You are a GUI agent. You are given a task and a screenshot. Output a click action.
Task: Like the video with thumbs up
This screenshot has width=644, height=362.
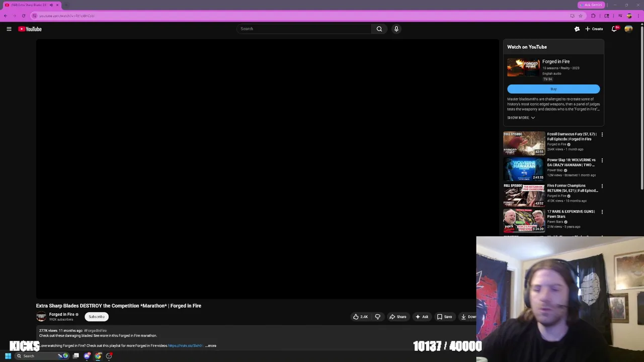click(x=360, y=317)
